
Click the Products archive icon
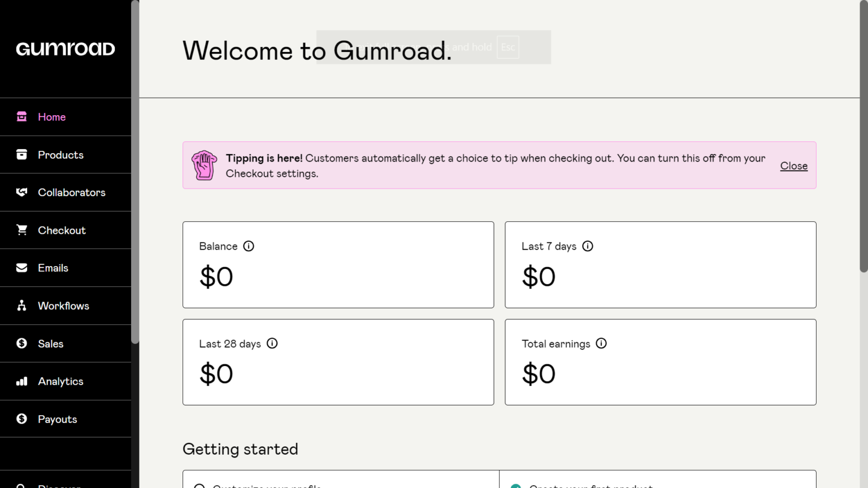tap(22, 155)
